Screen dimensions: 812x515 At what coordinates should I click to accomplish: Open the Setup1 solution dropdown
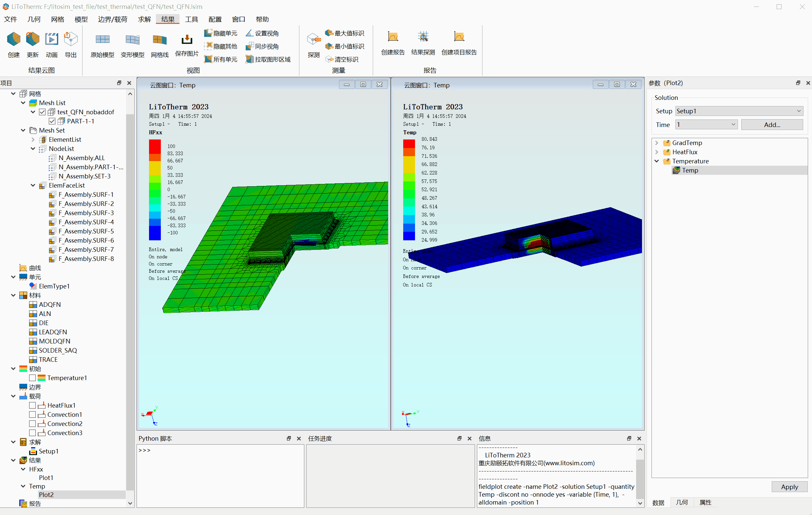tap(739, 111)
